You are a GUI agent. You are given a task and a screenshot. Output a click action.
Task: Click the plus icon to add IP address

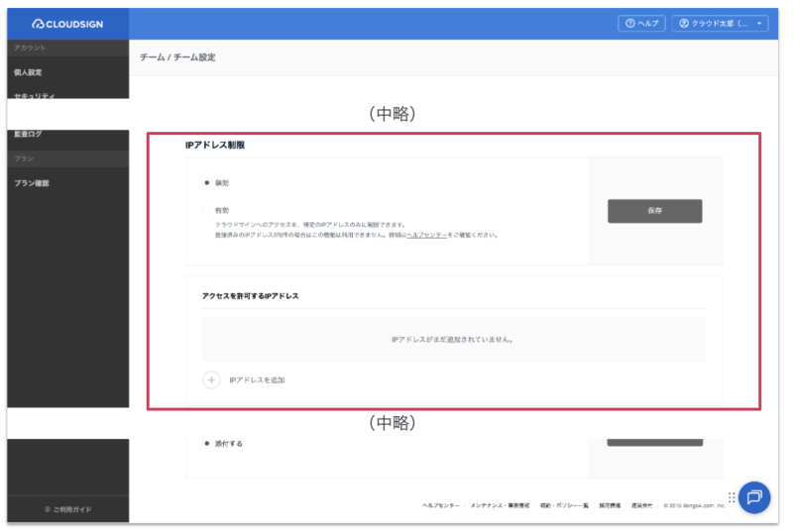point(211,379)
